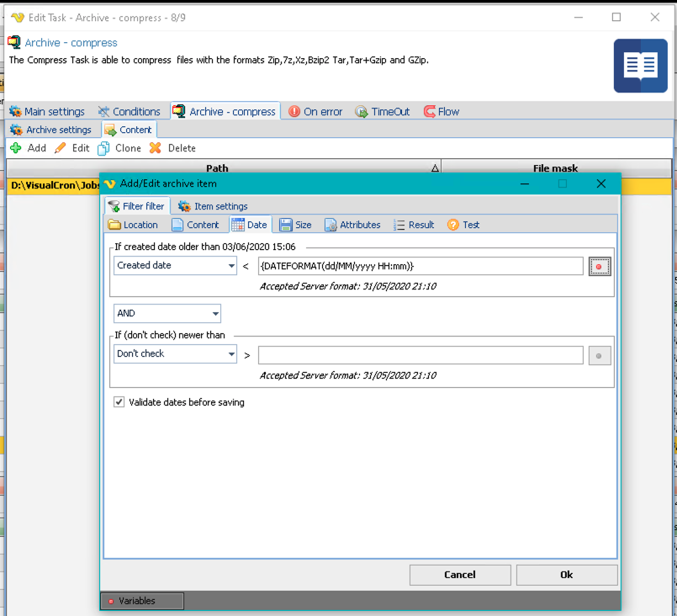Viewport: 677px width, 616px height.
Task: Click the variable picker button beside the DATEFORMAT field
Action: coord(600,266)
